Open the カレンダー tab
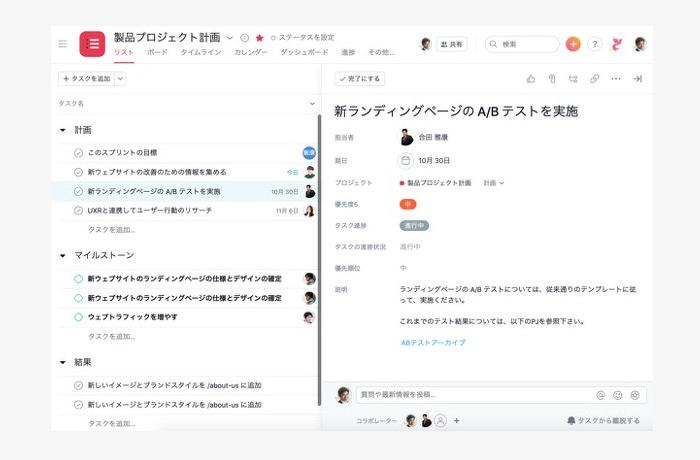The image size is (700, 460). tap(250, 52)
